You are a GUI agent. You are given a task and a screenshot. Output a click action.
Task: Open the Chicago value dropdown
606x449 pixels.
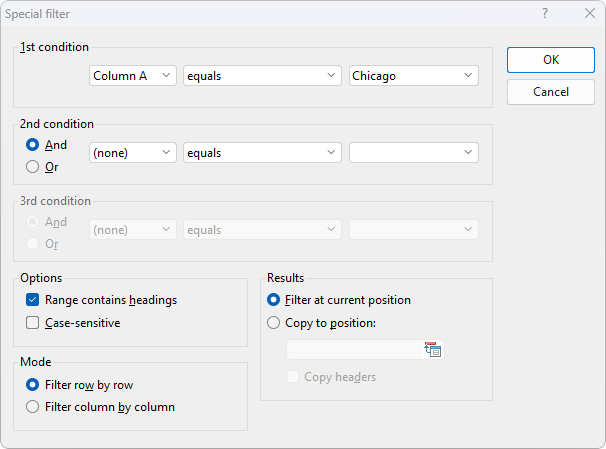click(414, 76)
